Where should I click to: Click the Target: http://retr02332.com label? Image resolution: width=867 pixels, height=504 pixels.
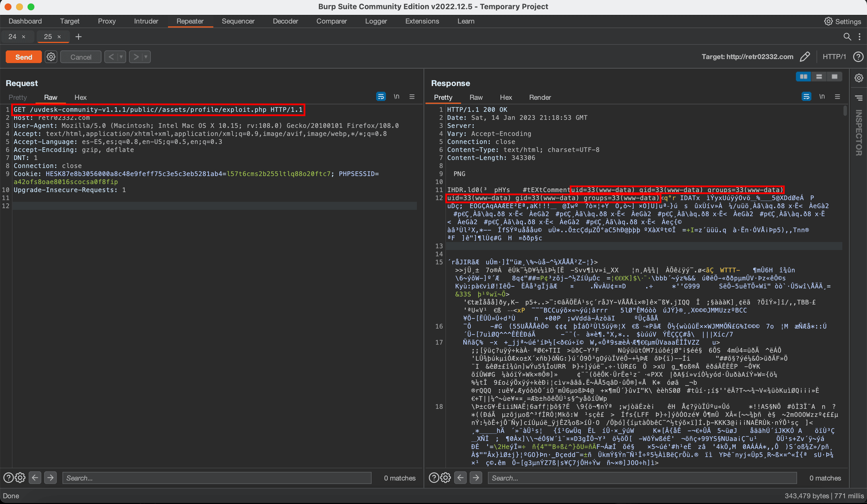click(747, 57)
